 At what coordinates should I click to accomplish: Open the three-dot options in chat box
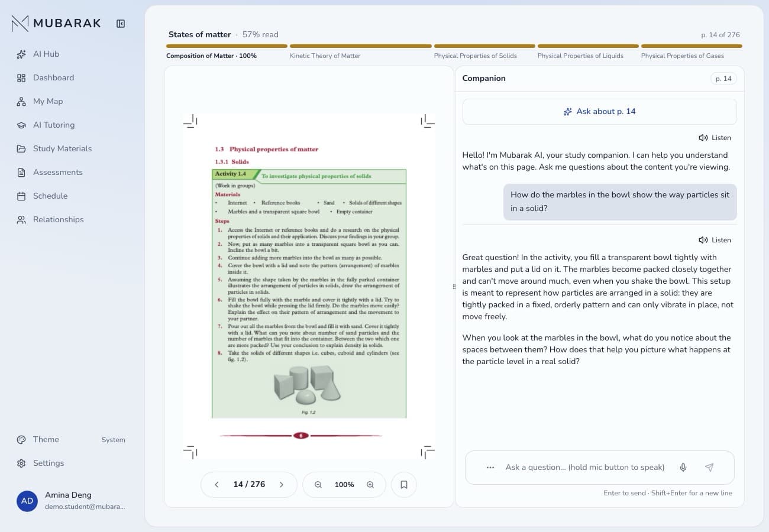click(490, 468)
